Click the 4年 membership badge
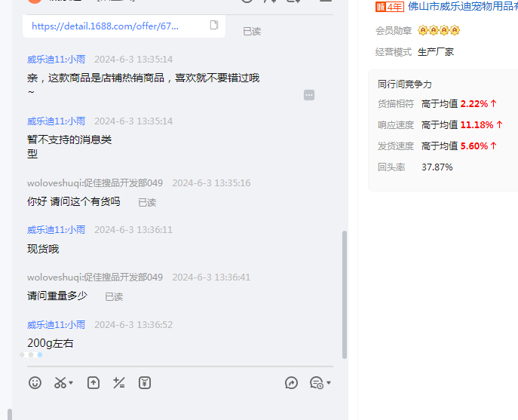The image size is (518, 420). pyautogui.click(x=390, y=7)
